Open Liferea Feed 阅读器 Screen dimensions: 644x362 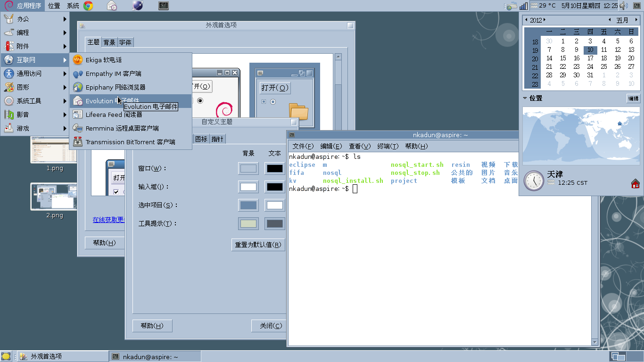coord(131,115)
